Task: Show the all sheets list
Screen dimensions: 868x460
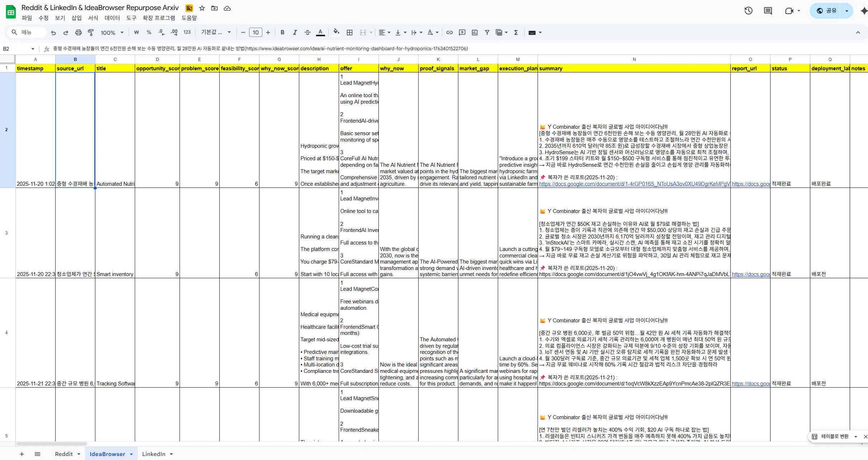Action: click(38, 454)
